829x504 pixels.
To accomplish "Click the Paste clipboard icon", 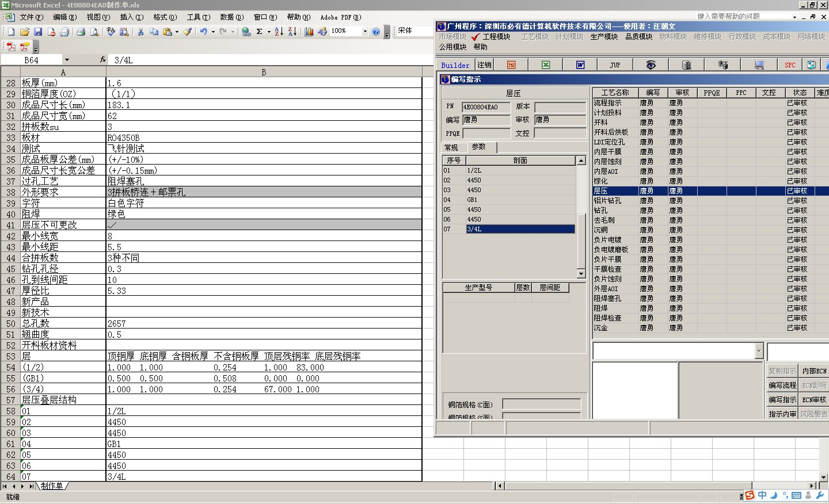I will [x=168, y=32].
